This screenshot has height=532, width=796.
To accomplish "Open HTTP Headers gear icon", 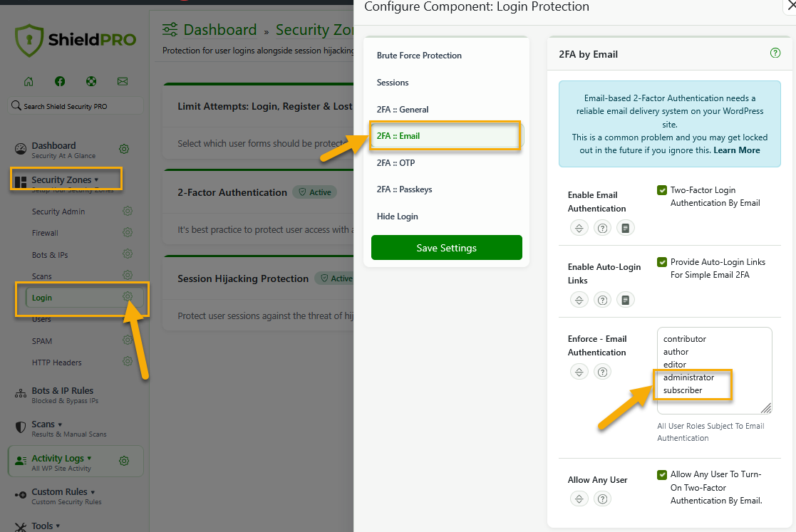I will [x=128, y=361].
